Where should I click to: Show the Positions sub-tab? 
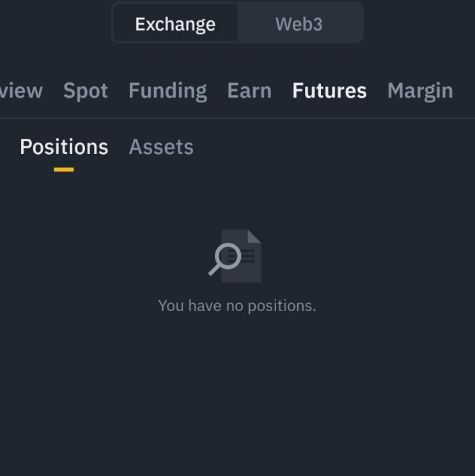[x=64, y=147]
